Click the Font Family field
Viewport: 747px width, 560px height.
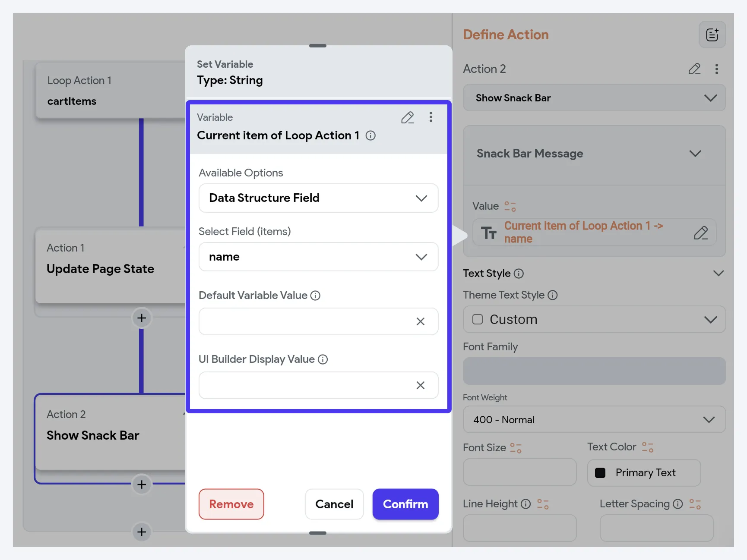point(594,371)
